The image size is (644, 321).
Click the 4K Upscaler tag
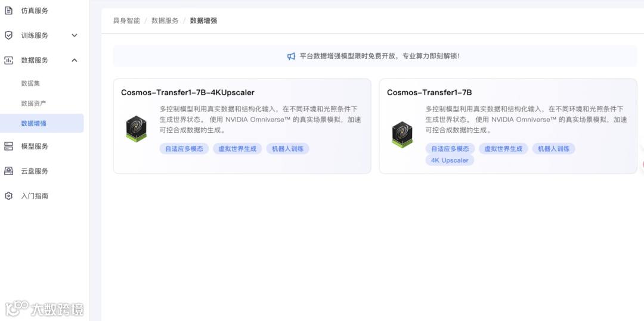(x=450, y=160)
